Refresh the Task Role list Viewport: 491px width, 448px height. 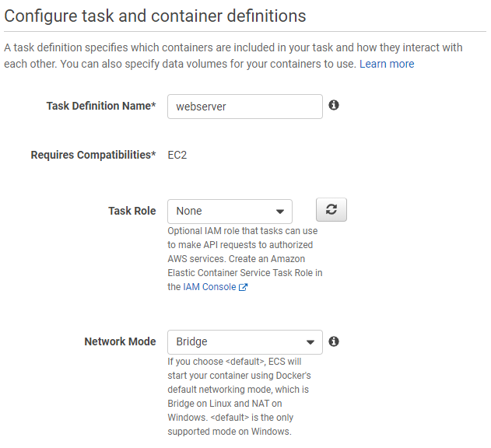click(x=331, y=209)
